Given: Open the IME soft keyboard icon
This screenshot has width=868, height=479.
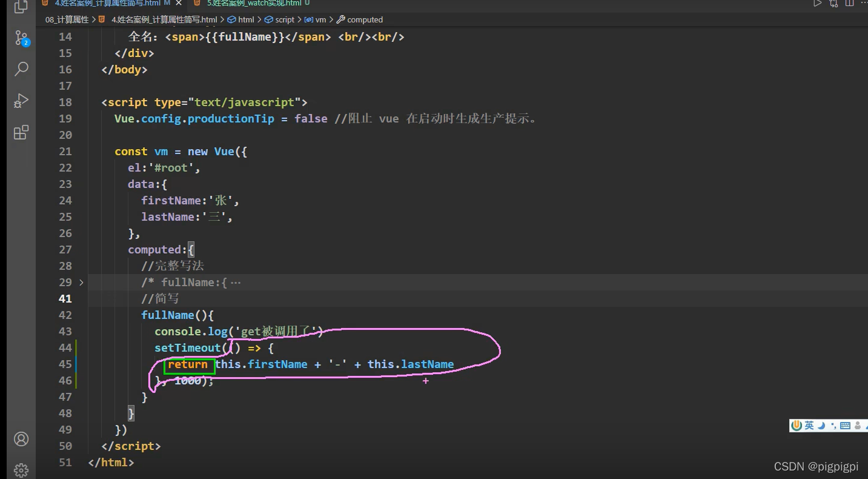Looking at the screenshot, I should (846, 426).
